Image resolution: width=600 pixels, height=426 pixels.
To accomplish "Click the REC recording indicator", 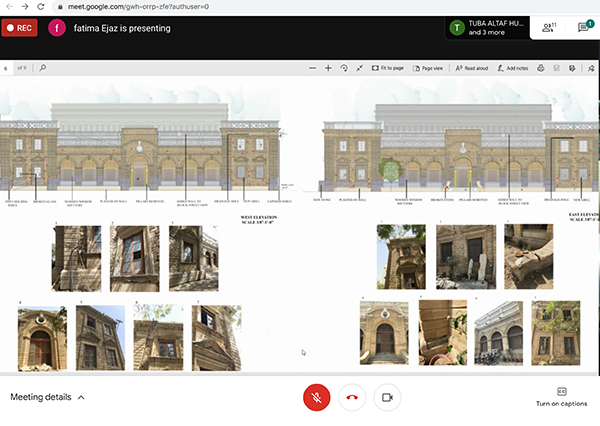I will pos(20,28).
